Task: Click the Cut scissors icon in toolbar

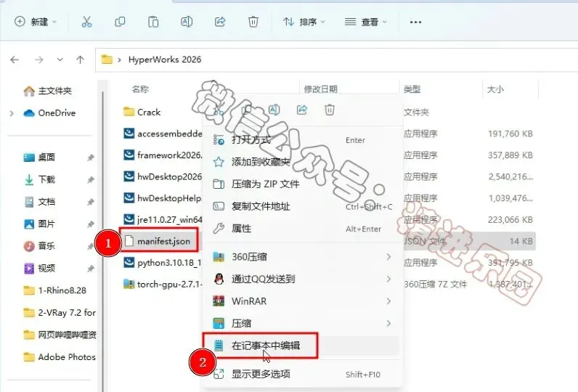Action: [x=86, y=22]
